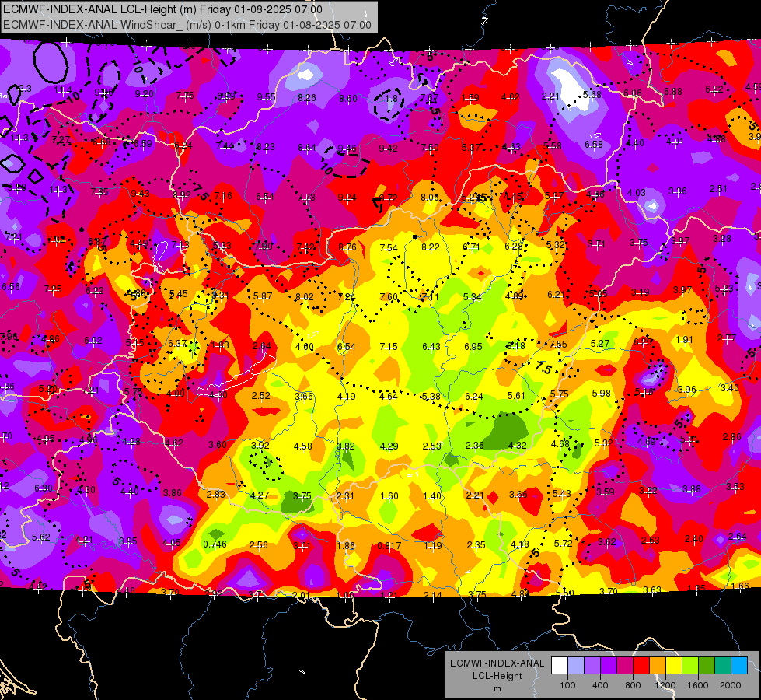Click the shear value 2.35

[476, 545]
